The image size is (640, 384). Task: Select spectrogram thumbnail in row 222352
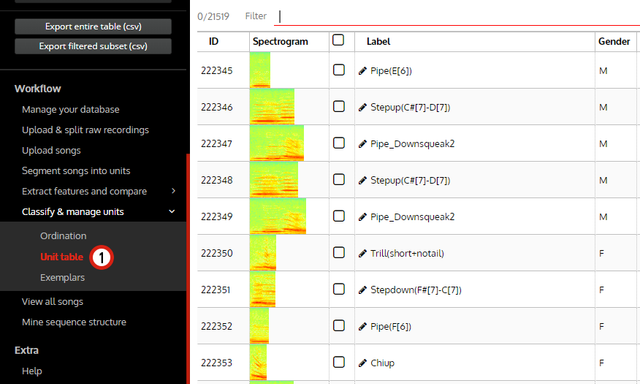coord(259,326)
